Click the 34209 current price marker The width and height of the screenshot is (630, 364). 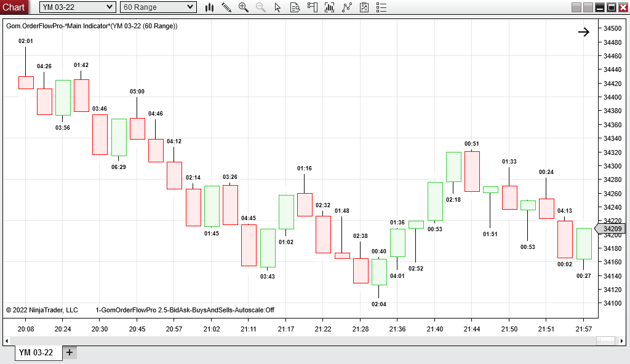tap(610, 229)
